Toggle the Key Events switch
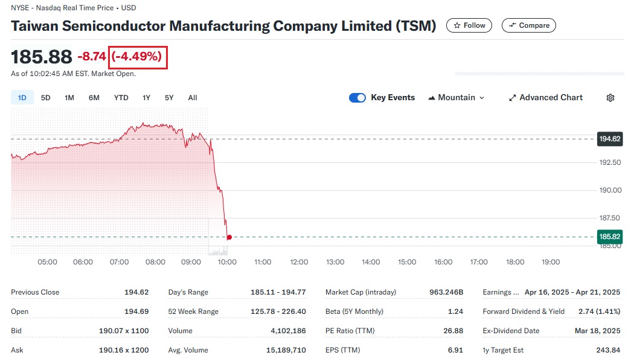Viewport: 634px width, 364px height. click(357, 98)
